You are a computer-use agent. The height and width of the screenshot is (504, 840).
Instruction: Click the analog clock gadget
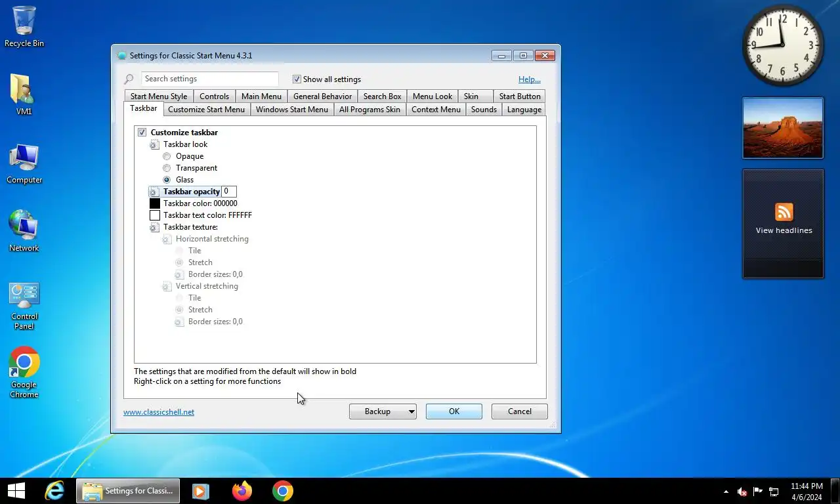tap(783, 45)
